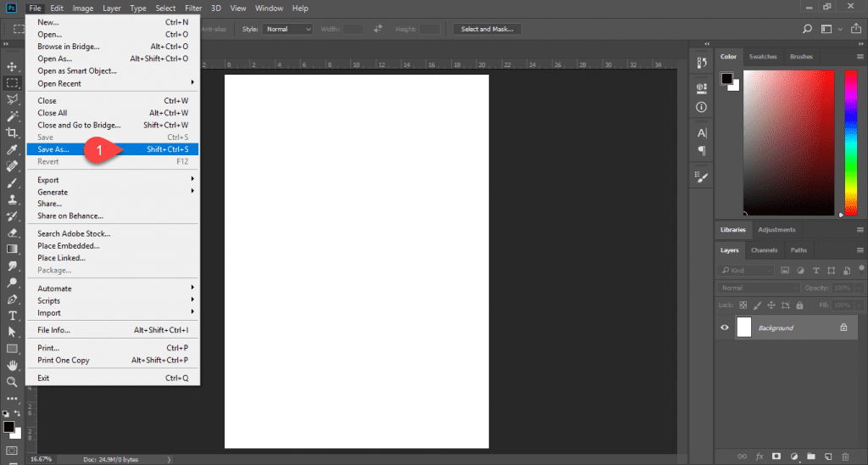Hide the Background layer eye icon
This screenshot has width=868, height=465.
coord(724,328)
